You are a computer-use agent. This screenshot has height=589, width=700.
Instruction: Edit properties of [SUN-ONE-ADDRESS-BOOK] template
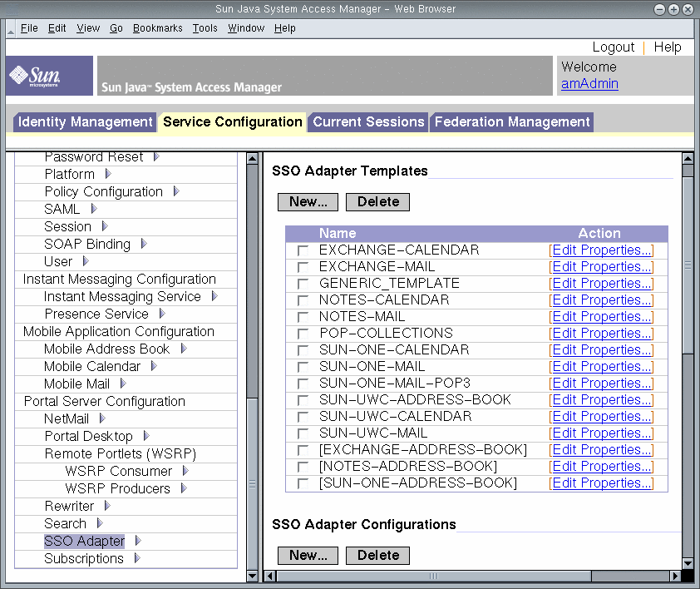coord(601,483)
